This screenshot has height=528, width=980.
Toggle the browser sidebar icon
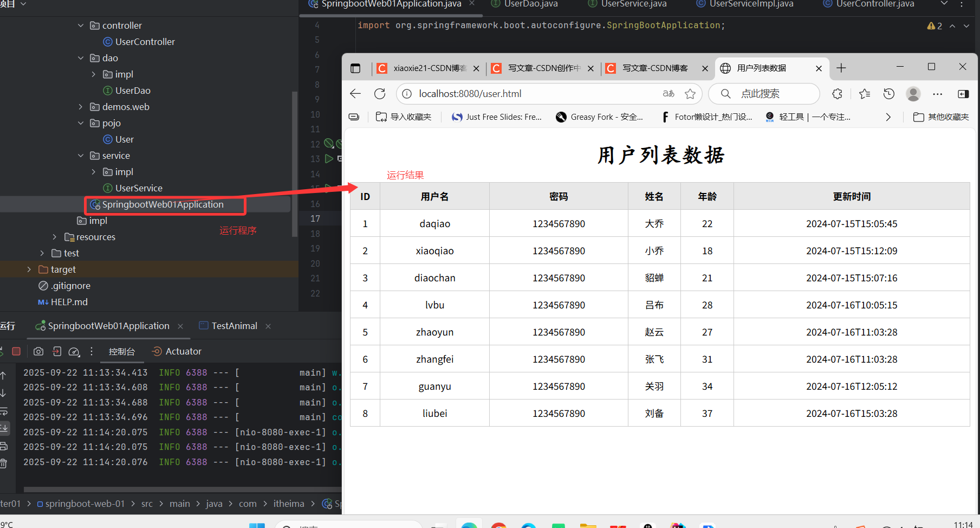[963, 94]
